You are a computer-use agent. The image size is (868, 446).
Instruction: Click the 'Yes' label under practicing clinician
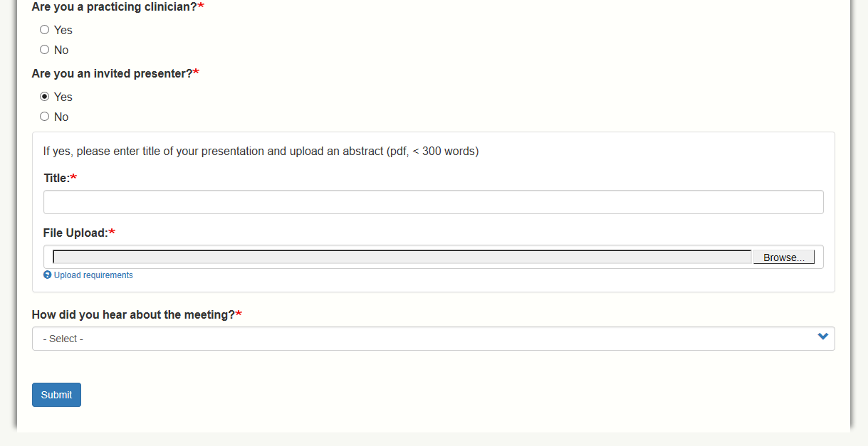[x=63, y=30]
